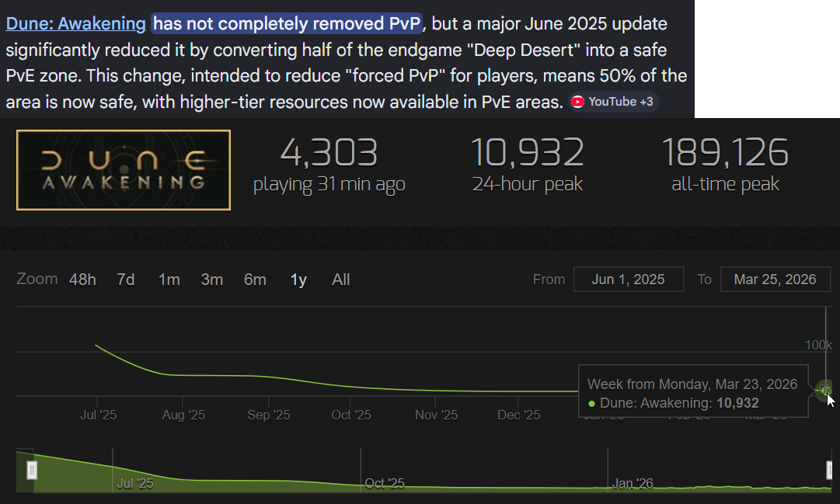Set chart zoom to 1y
The image size is (840, 504).
tap(298, 280)
